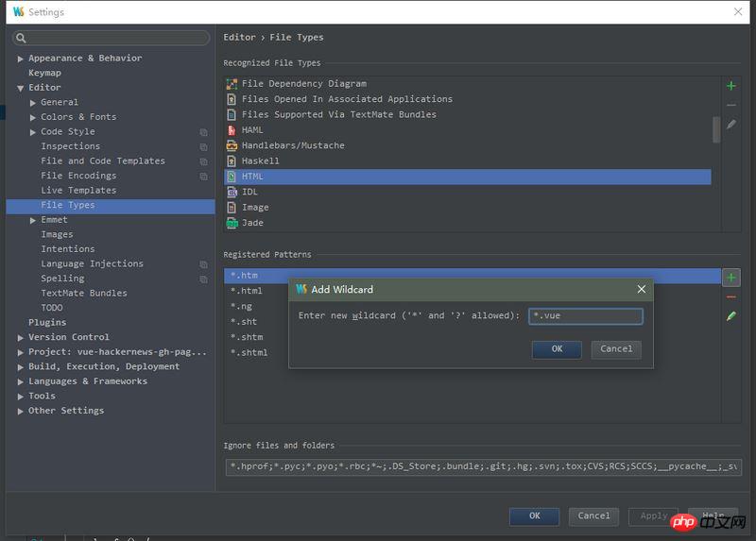The width and height of the screenshot is (756, 541).
Task: Open TODO settings
Action: (52, 308)
